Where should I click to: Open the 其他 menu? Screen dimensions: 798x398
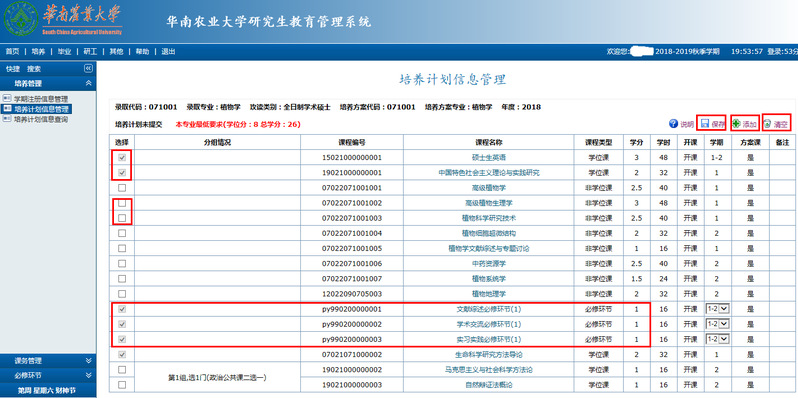pos(116,51)
